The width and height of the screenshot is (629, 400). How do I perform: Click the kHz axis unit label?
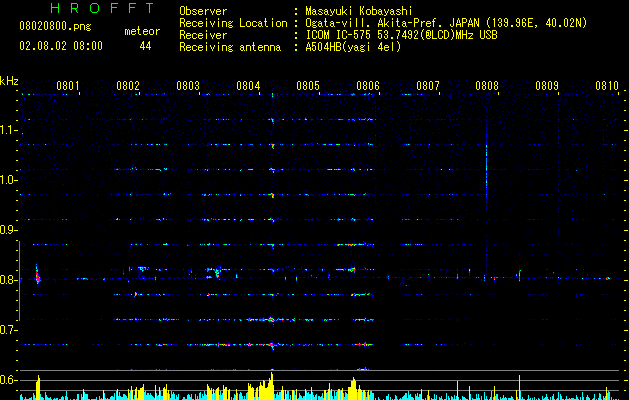point(9,81)
